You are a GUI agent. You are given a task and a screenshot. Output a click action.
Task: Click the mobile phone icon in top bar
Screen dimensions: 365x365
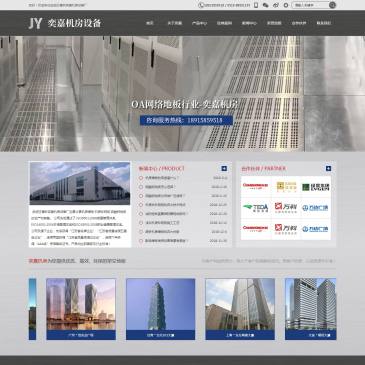[256, 5]
